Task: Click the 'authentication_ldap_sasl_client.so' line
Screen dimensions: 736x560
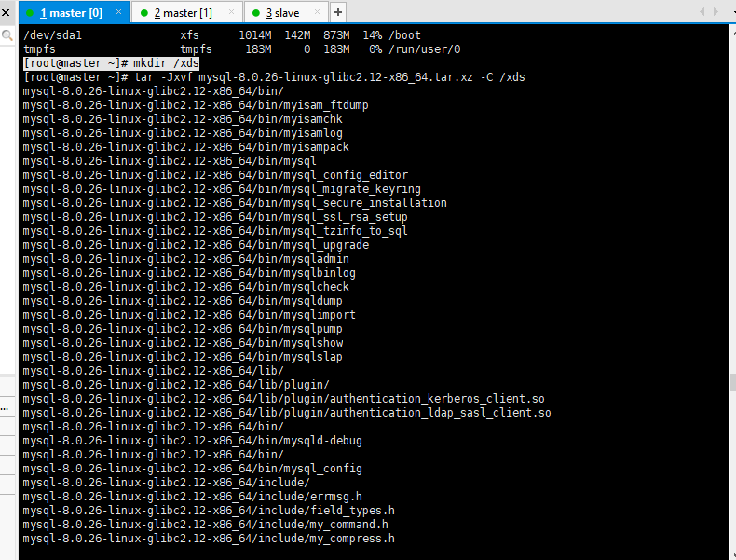Action: tap(287, 413)
